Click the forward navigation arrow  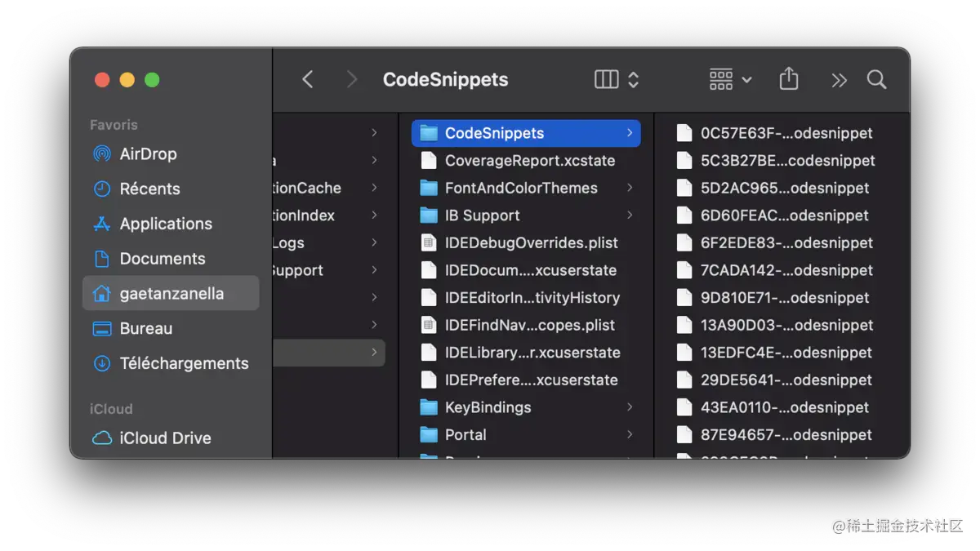coord(351,78)
